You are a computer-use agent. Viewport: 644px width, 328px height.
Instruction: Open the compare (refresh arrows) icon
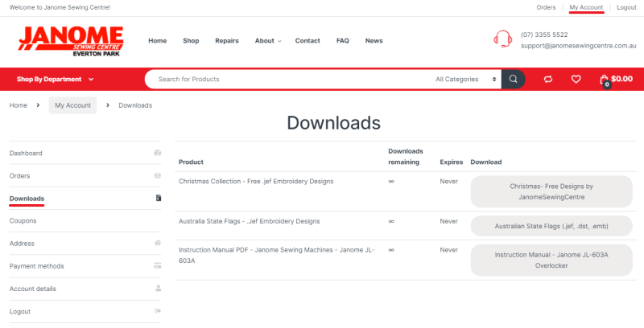548,79
